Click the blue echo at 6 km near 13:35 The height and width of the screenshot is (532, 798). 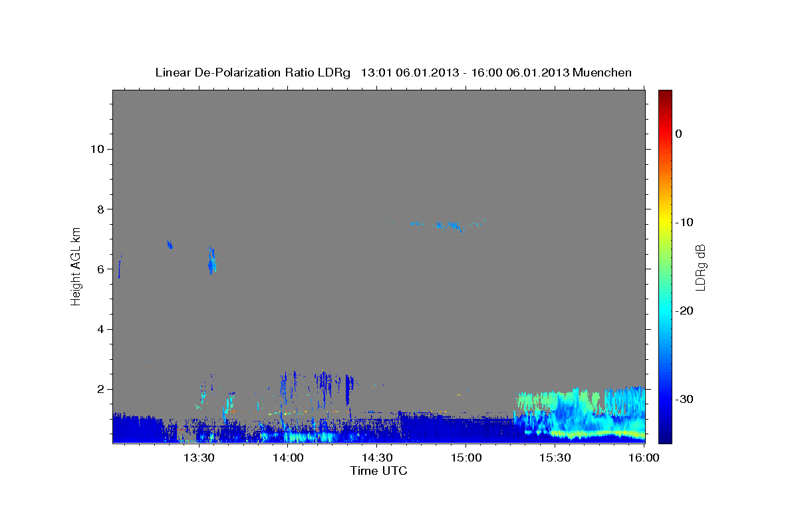[x=211, y=261]
